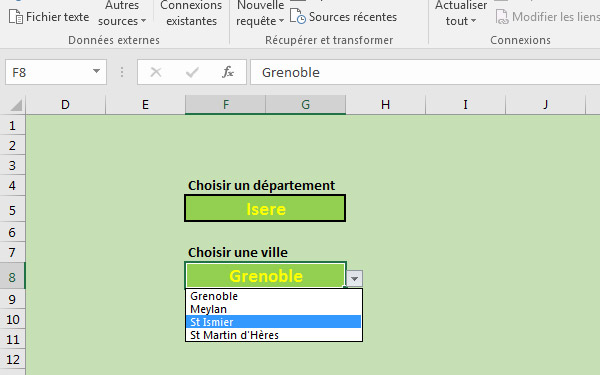The height and width of the screenshot is (375, 600).
Task: Open the Actualiser tout dropdown
Action: [461, 14]
